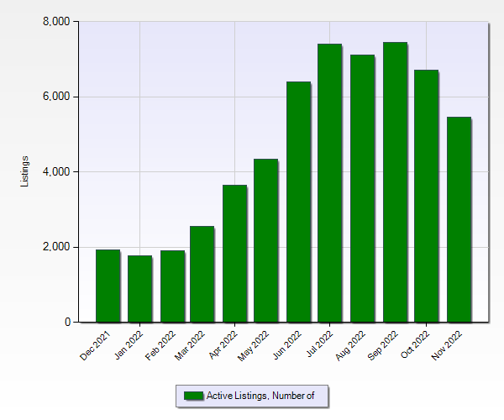Select the Oct 2022 bar
The width and height of the screenshot is (504, 420).
pos(426,196)
